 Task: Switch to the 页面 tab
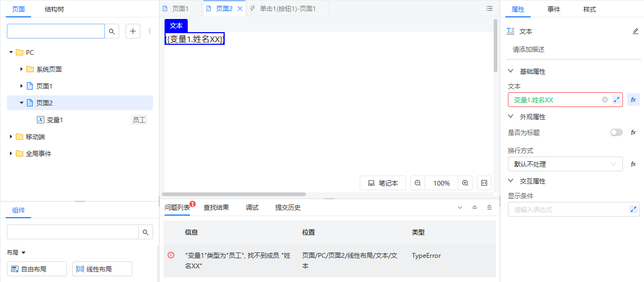18,9
